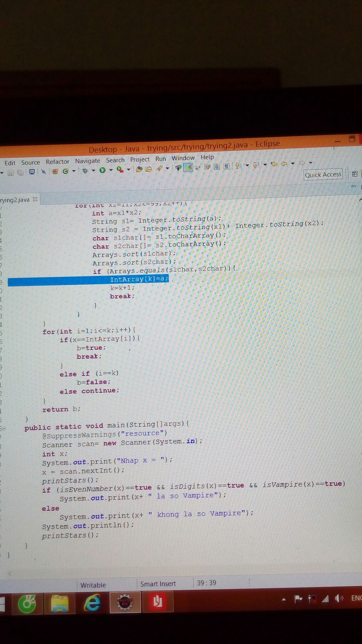The image size is (362, 644).
Task: Click the Forward navigation arrow
Action: coord(302,163)
